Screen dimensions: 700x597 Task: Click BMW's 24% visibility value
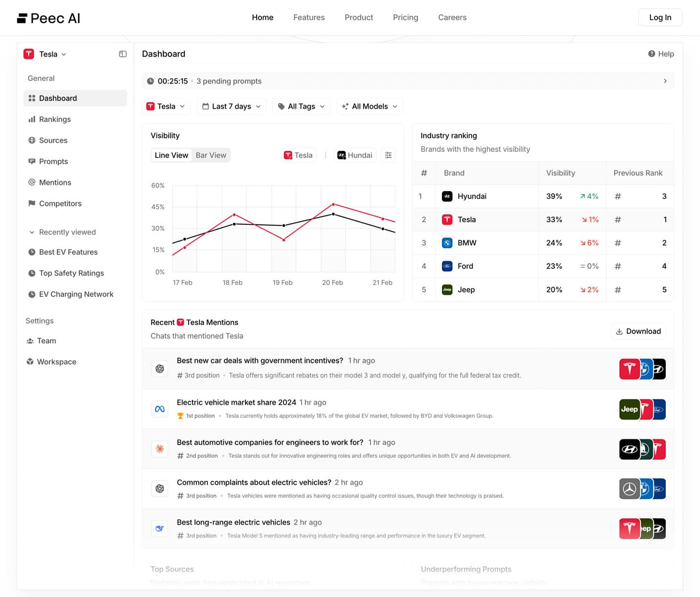(x=554, y=243)
